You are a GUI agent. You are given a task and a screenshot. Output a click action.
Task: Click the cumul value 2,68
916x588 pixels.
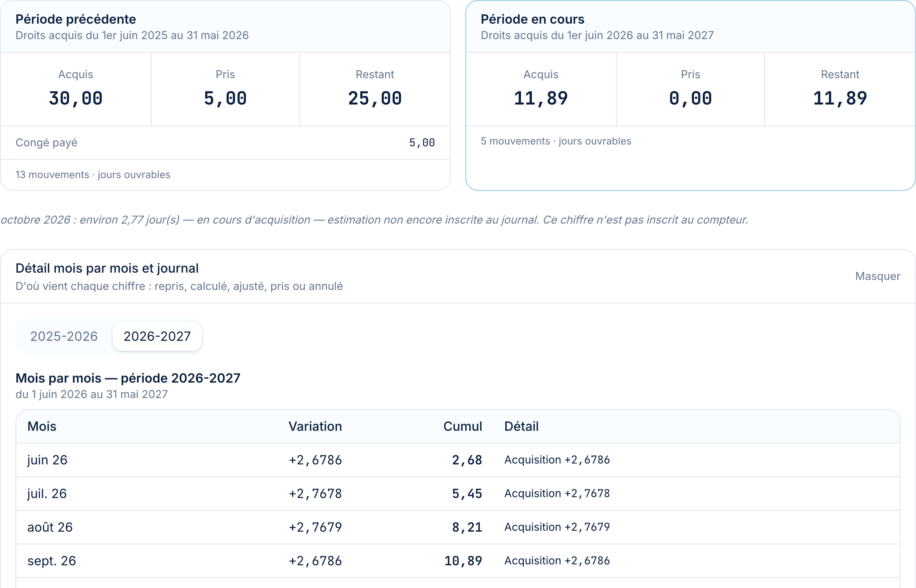467,460
